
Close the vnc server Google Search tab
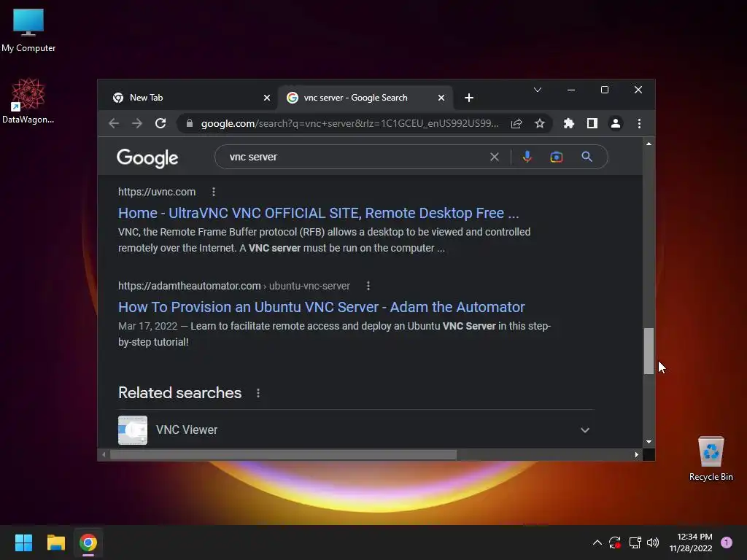tap(441, 98)
